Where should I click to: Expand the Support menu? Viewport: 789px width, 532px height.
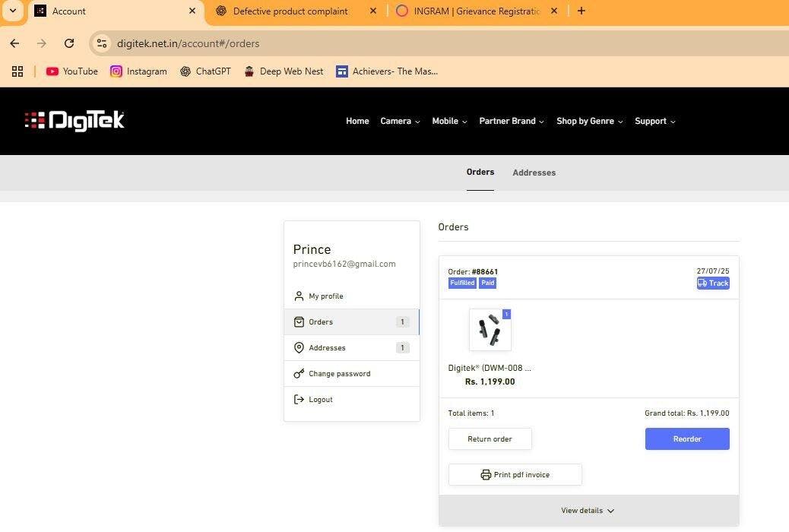(654, 121)
